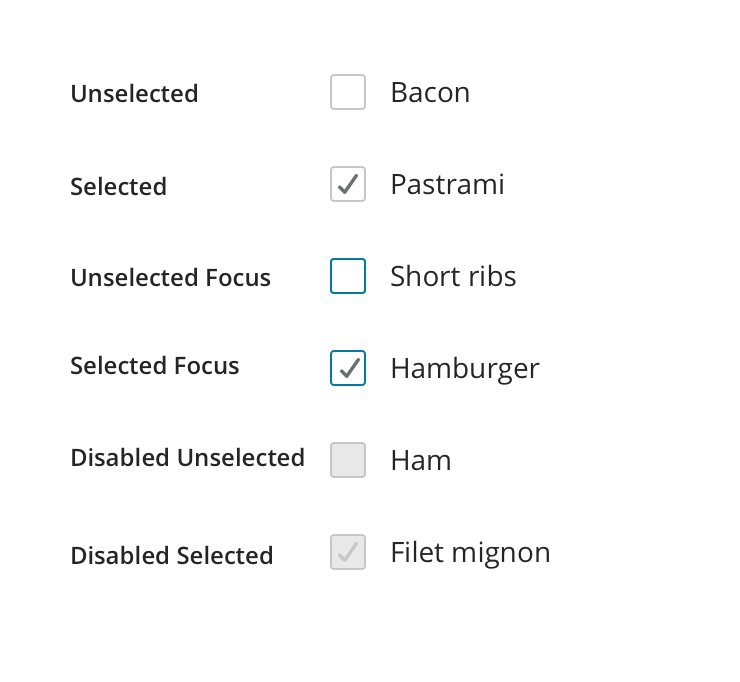Click the disabled Filet mignon checkbox
740x682 pixels.
click(348, 552)
